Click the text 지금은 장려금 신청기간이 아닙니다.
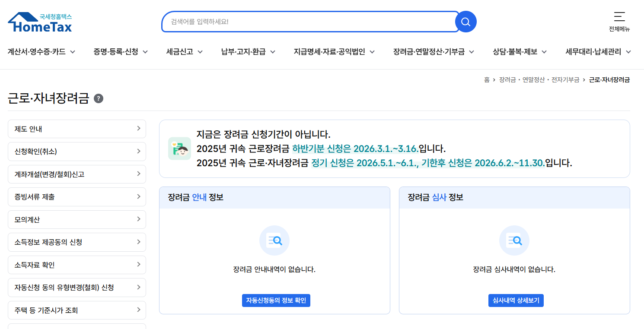 [x=264, y=134]
